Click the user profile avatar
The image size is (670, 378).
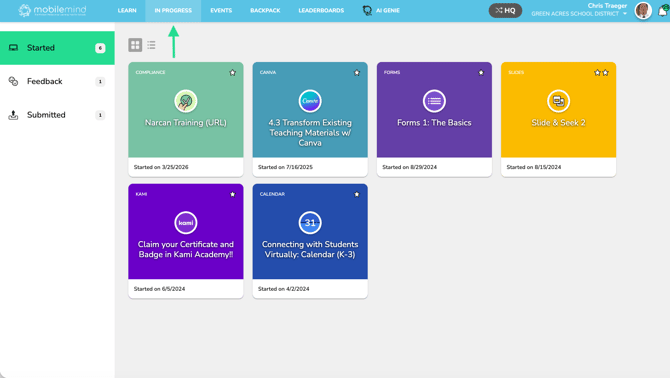click(x=643, y=11)
